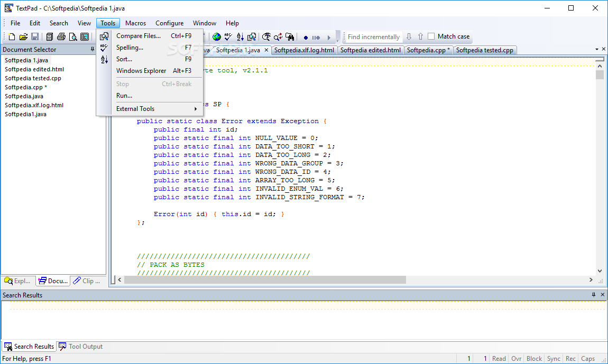608x364 pixels.
Task: Choose Compare Files from Tools menu
Action: (139, 36)
